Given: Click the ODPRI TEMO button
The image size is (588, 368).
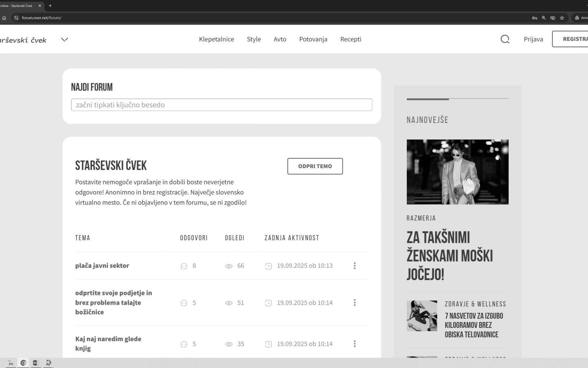Looking at the screenshot, I should tap(315, 166).
